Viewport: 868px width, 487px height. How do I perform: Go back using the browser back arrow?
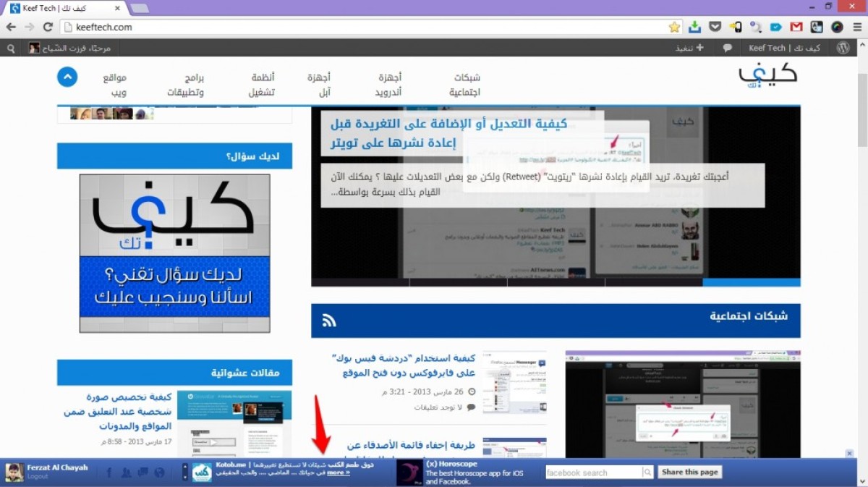(11, 27)
